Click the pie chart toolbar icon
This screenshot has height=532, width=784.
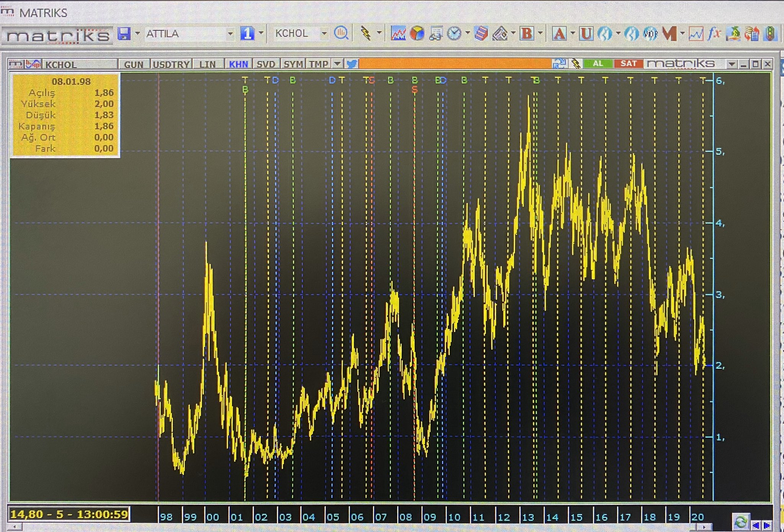417,34
